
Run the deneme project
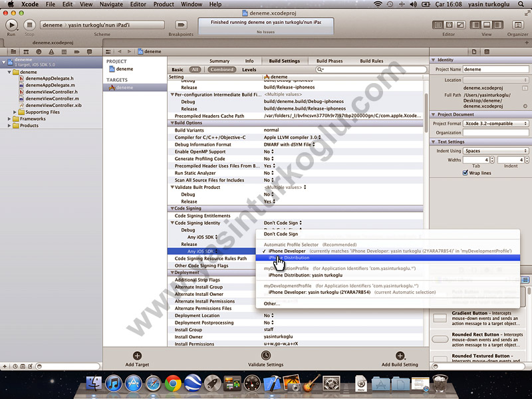pyautogui.click(x=11, y=25)
